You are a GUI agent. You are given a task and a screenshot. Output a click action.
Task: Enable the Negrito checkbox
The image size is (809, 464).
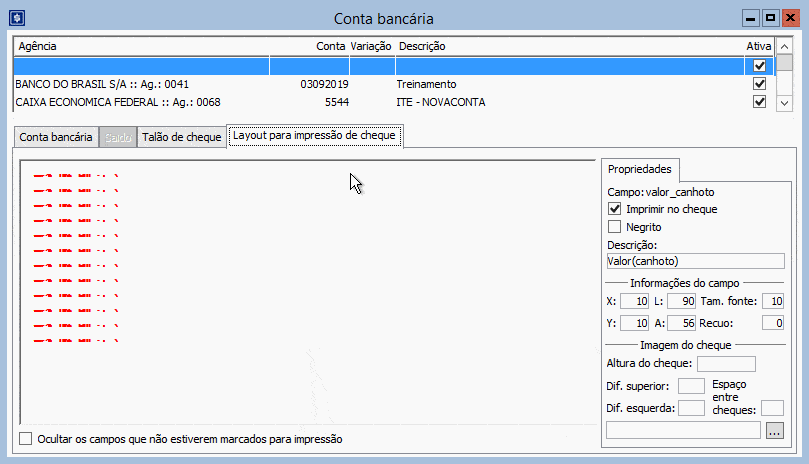[x=615, y=227]
